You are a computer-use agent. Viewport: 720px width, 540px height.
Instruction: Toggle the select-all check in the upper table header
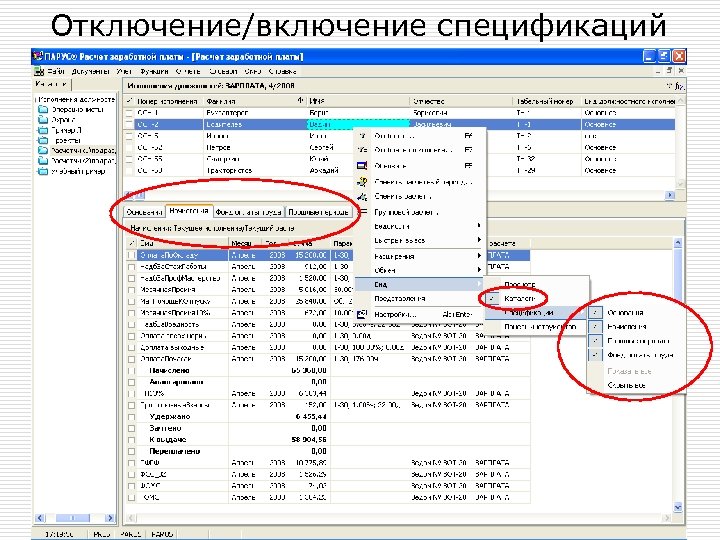coord(129,101)
